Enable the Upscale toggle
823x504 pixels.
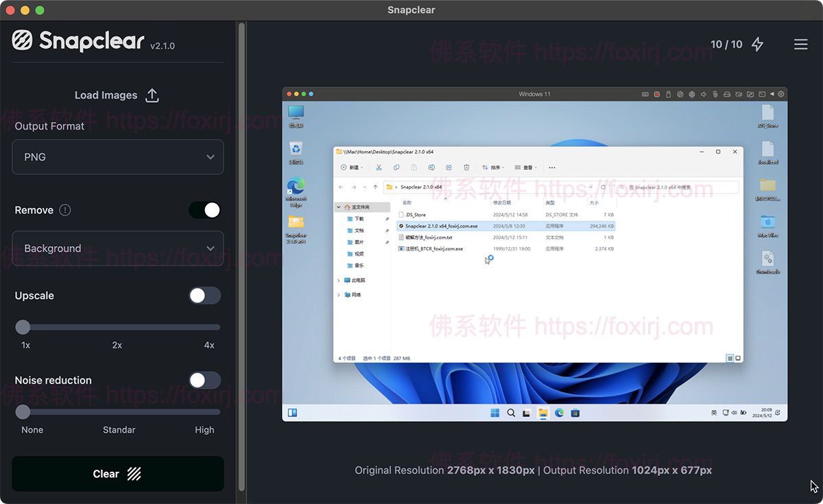click(204, 296)
